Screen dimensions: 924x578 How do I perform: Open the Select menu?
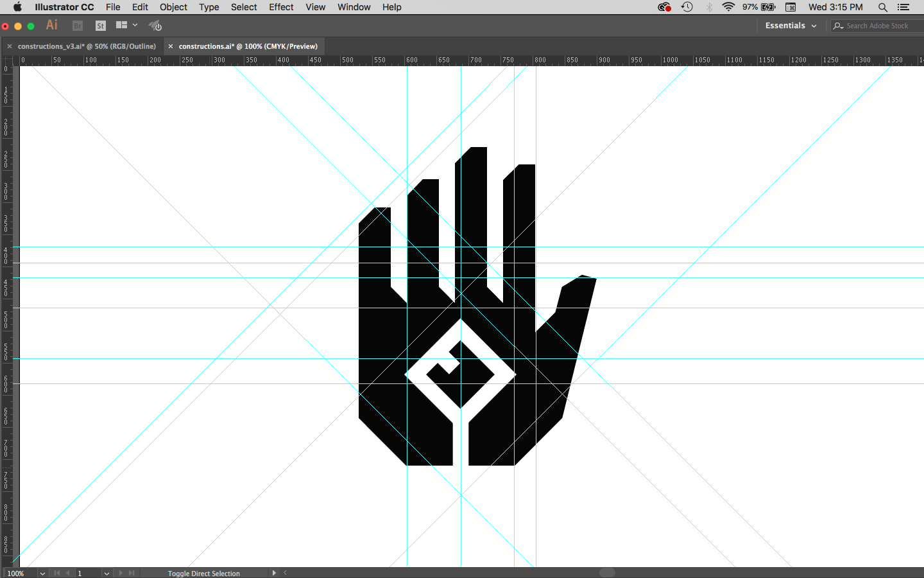(244, 7)
